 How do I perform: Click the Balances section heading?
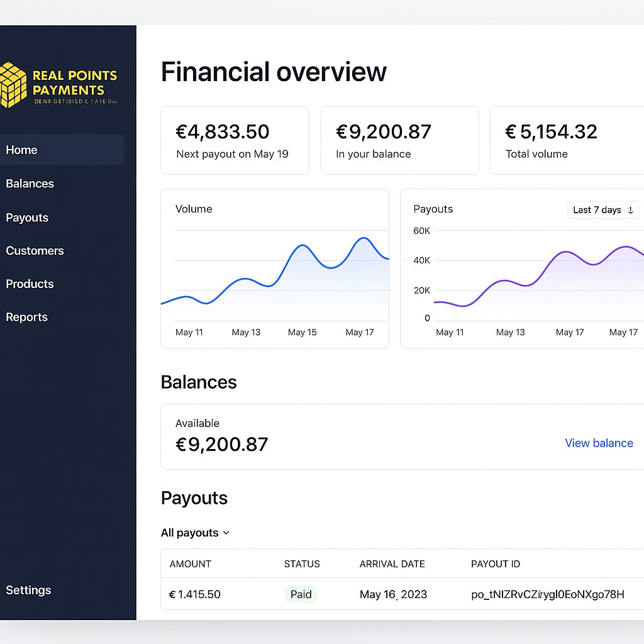tap(199, 382)
